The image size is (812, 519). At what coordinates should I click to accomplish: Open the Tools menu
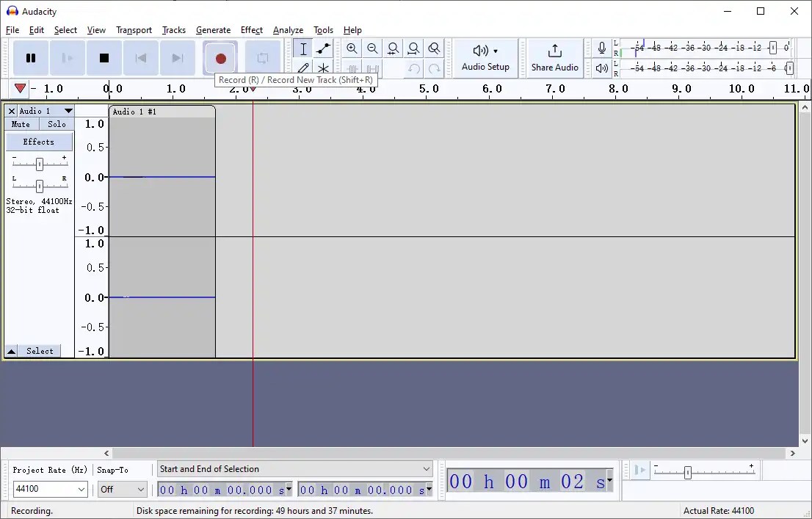tap(323, 30)
